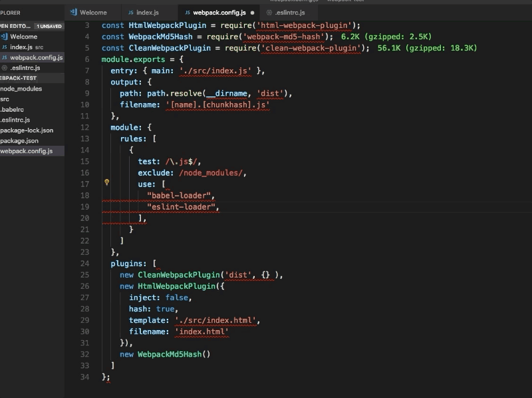Click the /\.js$/ test regex
Viewport: 532px width, 398px height.
181,162
